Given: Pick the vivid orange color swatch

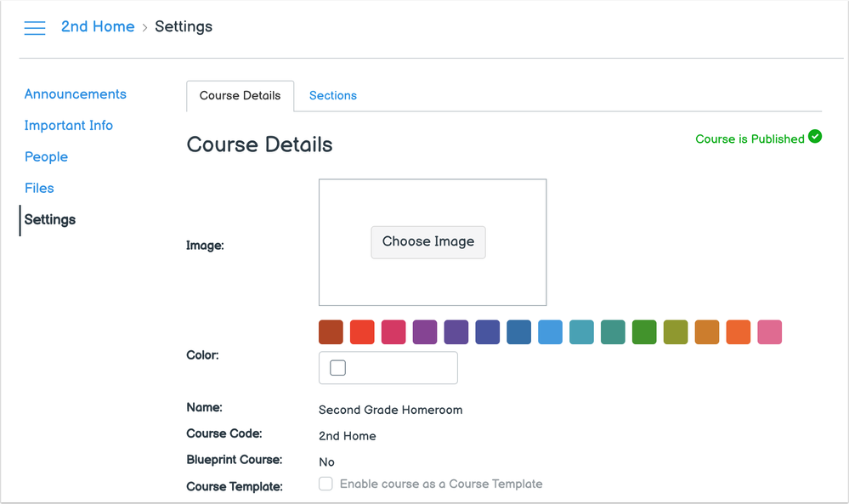Looking at the screenshot, I should pos(739,331).
